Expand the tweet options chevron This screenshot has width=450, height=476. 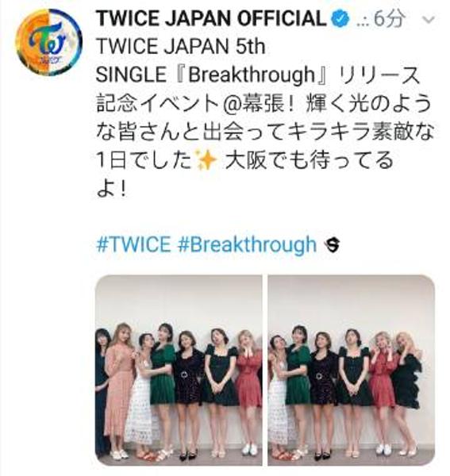pyautogui.click(x=429, y=20)
